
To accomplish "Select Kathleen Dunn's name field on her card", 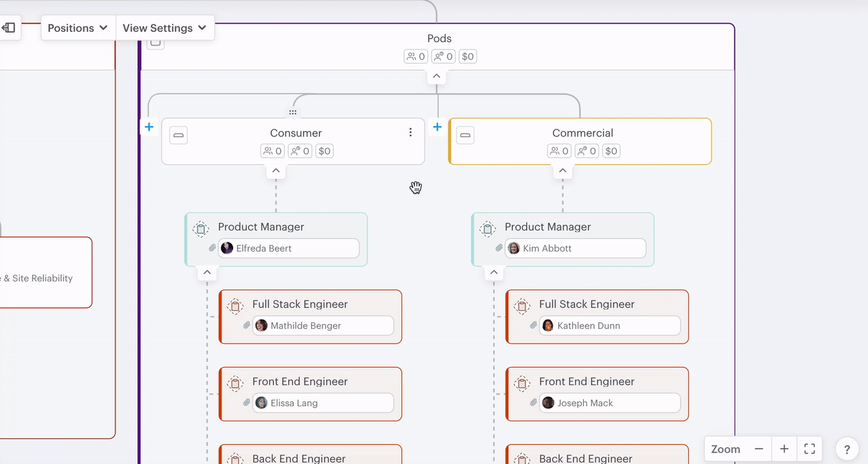I will click(609, 326).
